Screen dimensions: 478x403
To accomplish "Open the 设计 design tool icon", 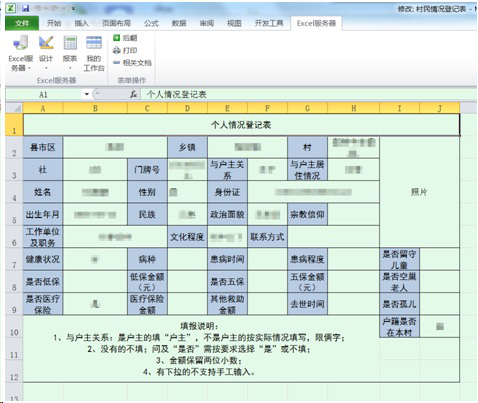I will tap(46, 43).
